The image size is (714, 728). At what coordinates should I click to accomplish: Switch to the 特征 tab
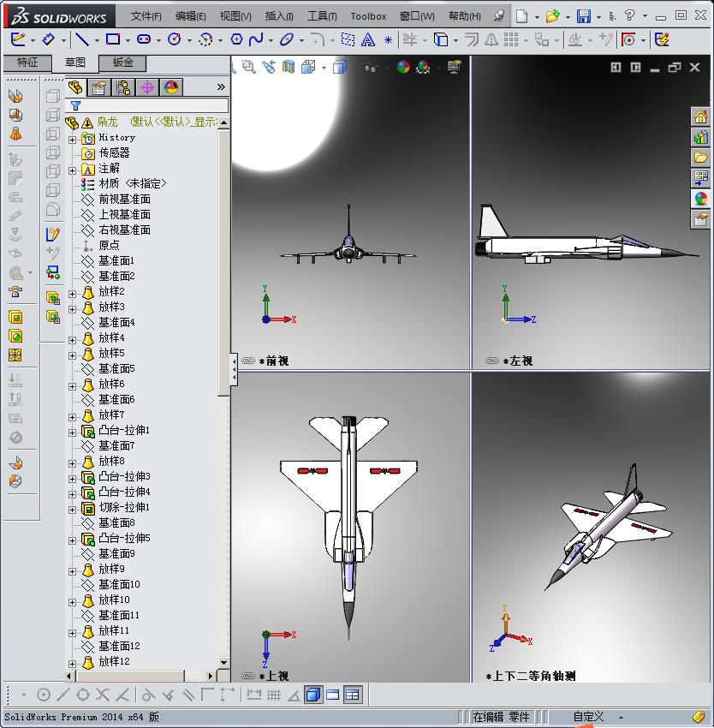(27, 63)
